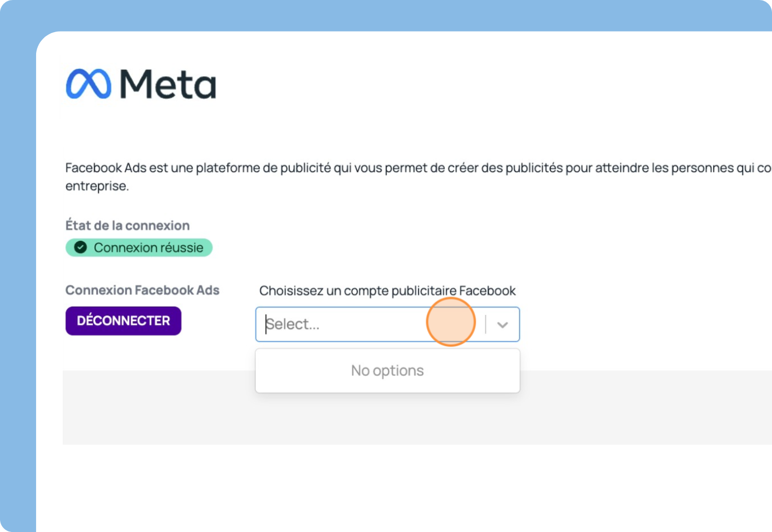Screen dimensions: 772x532
Task: Click the État de la connexion label
Action: click(128, 225)
